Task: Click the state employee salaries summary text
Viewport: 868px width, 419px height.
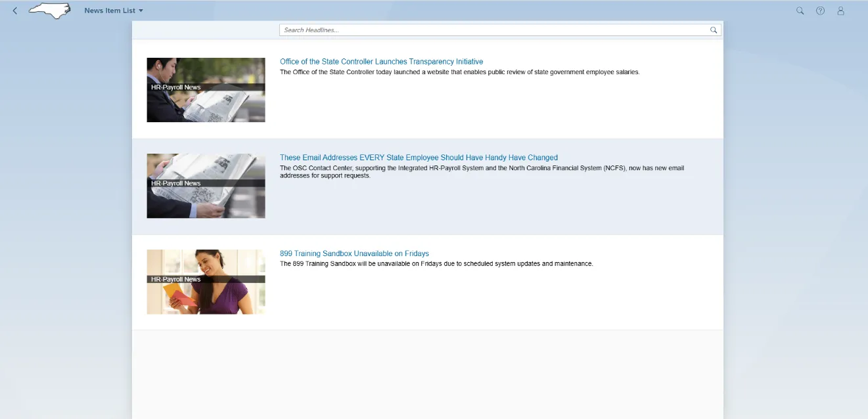Action: [x=459, y=72]
